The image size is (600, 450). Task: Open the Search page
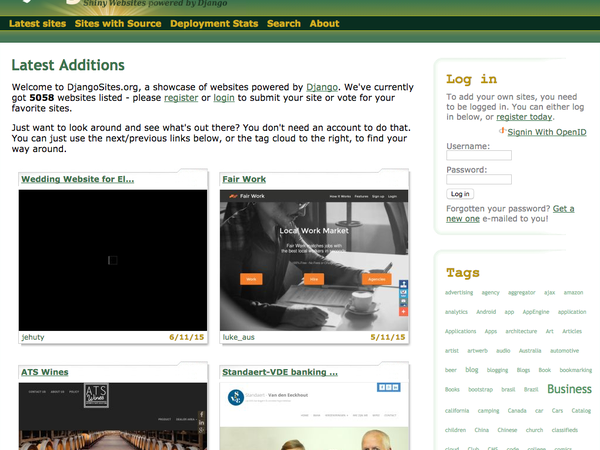coord(284,24)
